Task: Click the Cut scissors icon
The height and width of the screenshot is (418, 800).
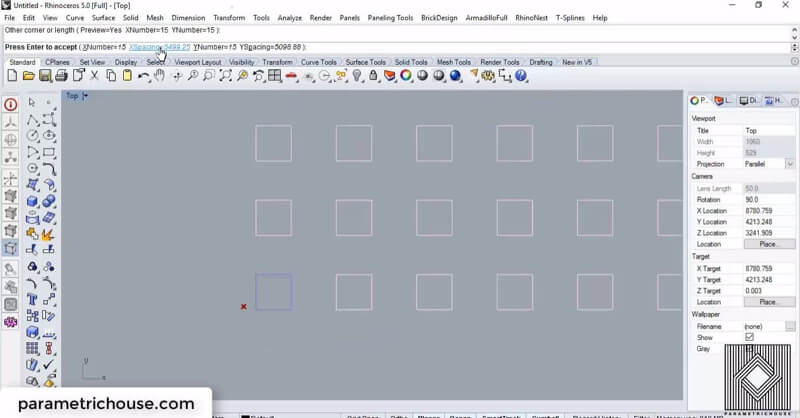Action: (x=95, y=76)
